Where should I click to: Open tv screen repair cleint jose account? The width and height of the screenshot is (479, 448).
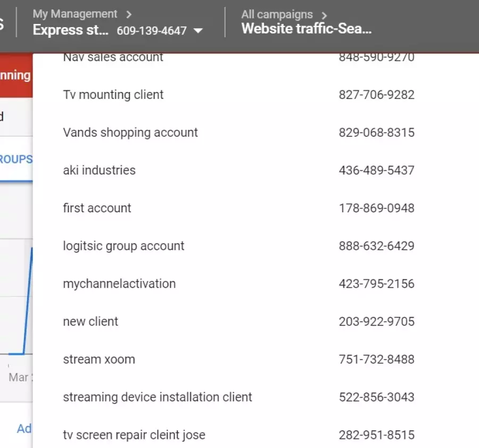click(134, 435)
